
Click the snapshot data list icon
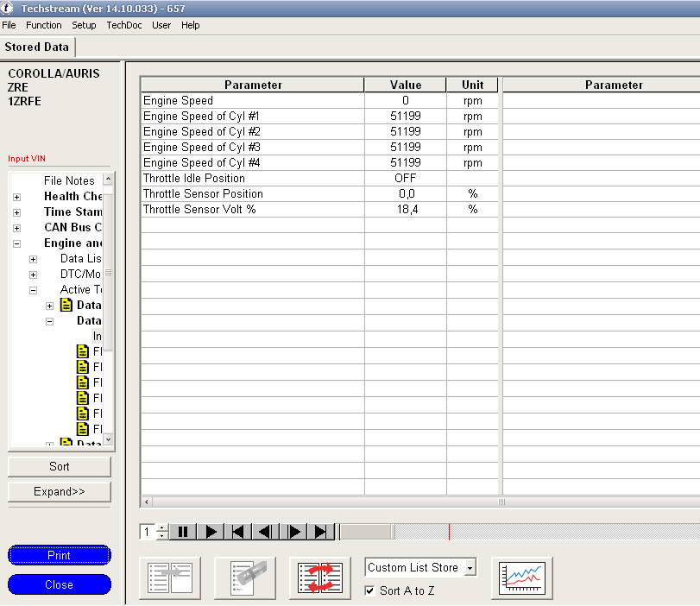(245, 578)
